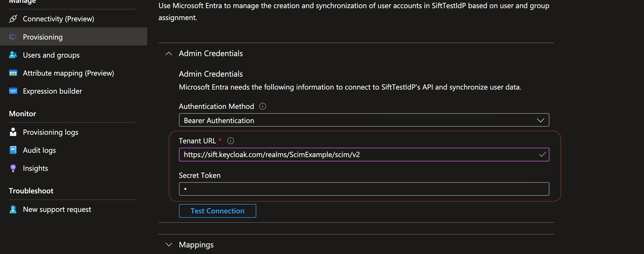Click the Expression builder code icon

click(13, 91)
